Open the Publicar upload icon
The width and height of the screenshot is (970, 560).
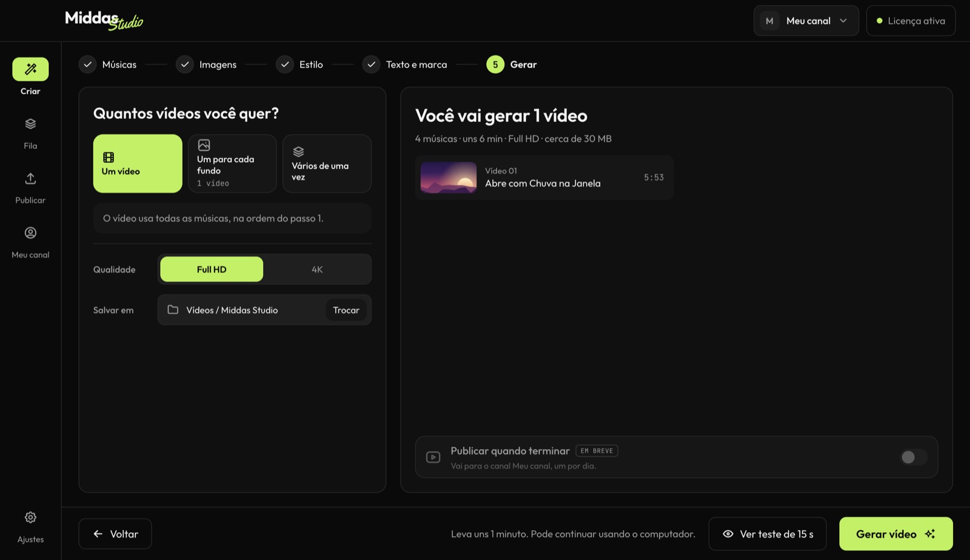[x=30, y=178]
